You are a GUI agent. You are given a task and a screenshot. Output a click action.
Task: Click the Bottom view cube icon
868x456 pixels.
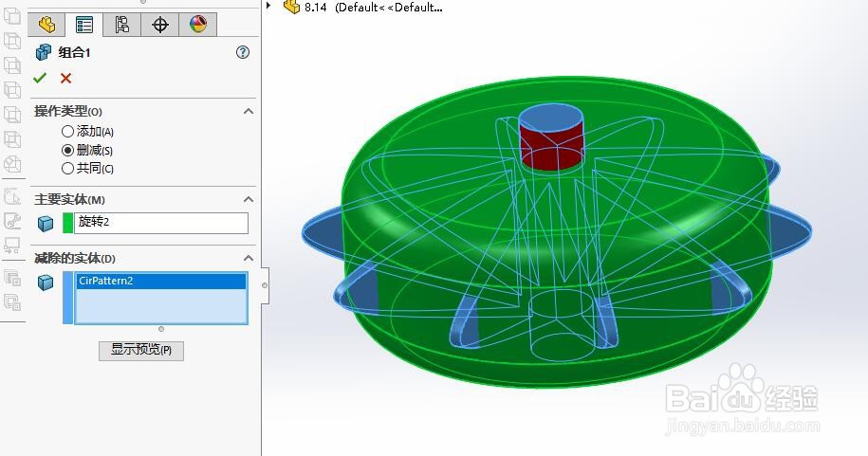pyautogui.click(x=12, y=139)
